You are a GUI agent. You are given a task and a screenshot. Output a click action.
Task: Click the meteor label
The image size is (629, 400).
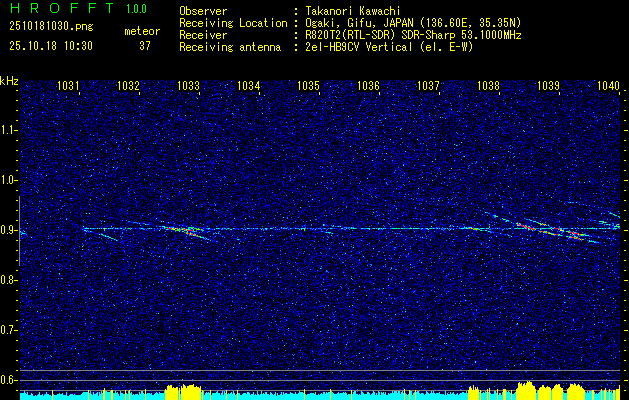pos(142,31)
